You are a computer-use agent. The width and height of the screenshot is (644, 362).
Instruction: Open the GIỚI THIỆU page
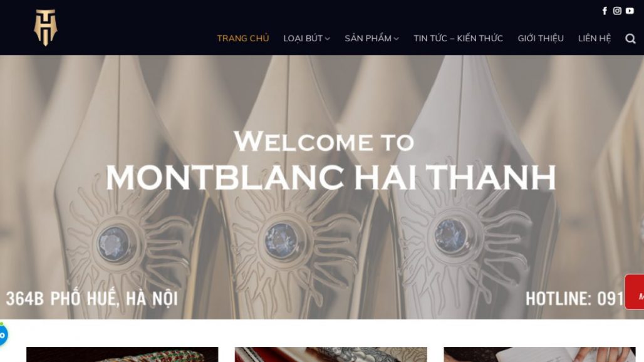[541, 38]
